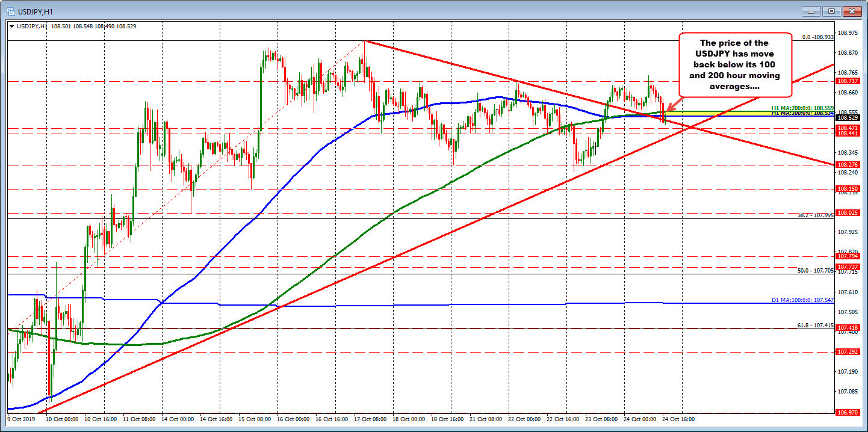Click the 106.970 red price level label
The width and height of the screenshot is (868, 432).
(x=848, y=413)
